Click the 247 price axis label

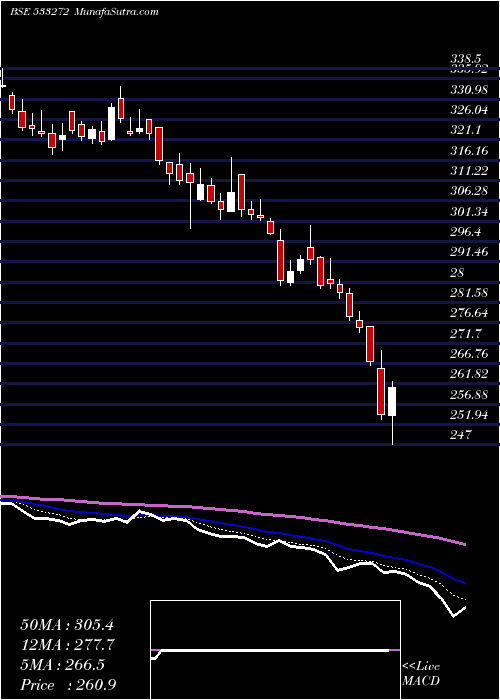[x=460, y=435]
